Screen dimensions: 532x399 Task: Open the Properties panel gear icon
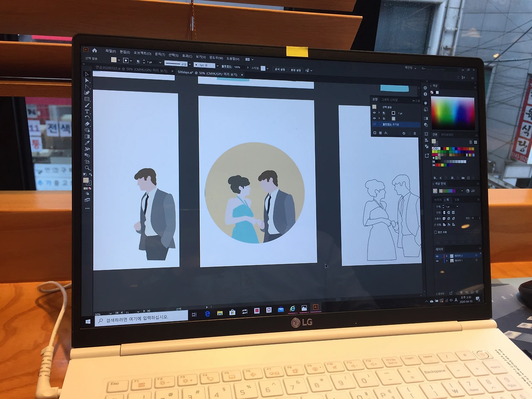coord(425,88)
